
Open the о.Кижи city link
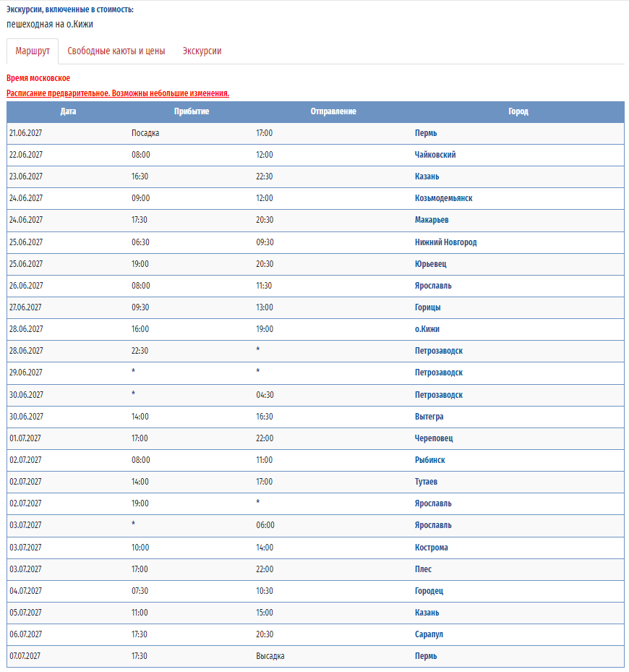coord(427,329)
